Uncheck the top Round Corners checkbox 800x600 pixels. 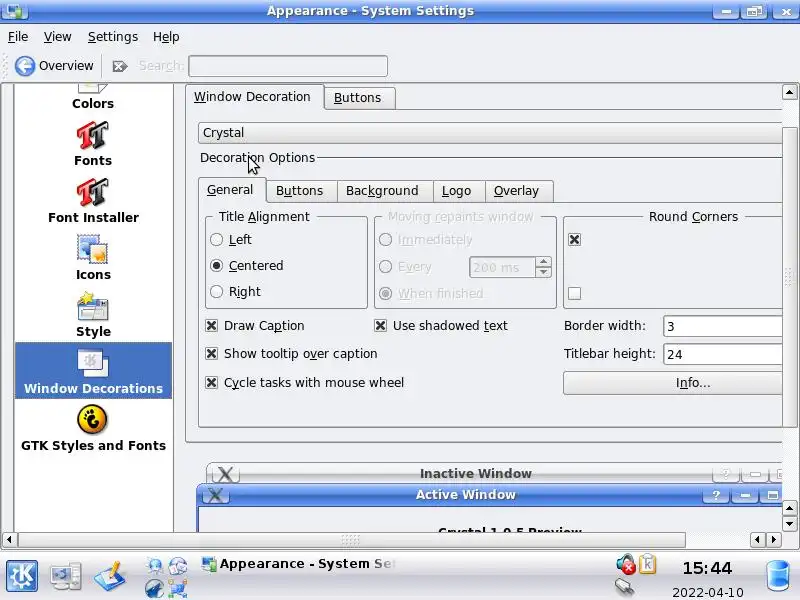pyautogui.click(x=574, y=239)
